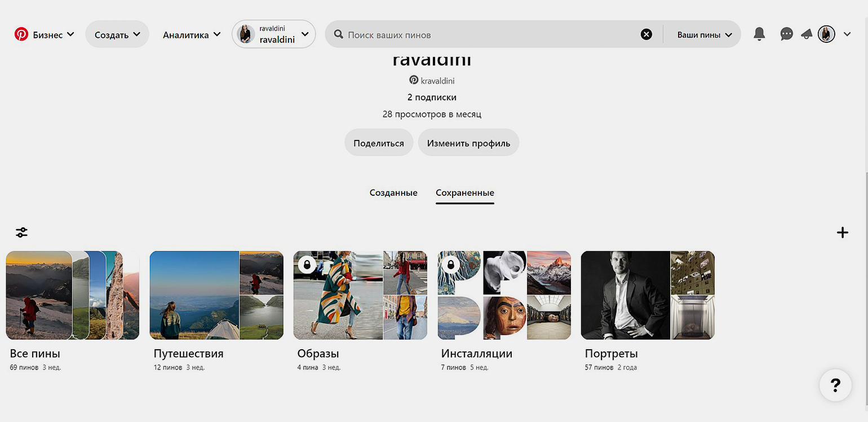This screenshot has width=868, height=422.
Task: Open the 2 подписки link
Action: tap(432, 97)
